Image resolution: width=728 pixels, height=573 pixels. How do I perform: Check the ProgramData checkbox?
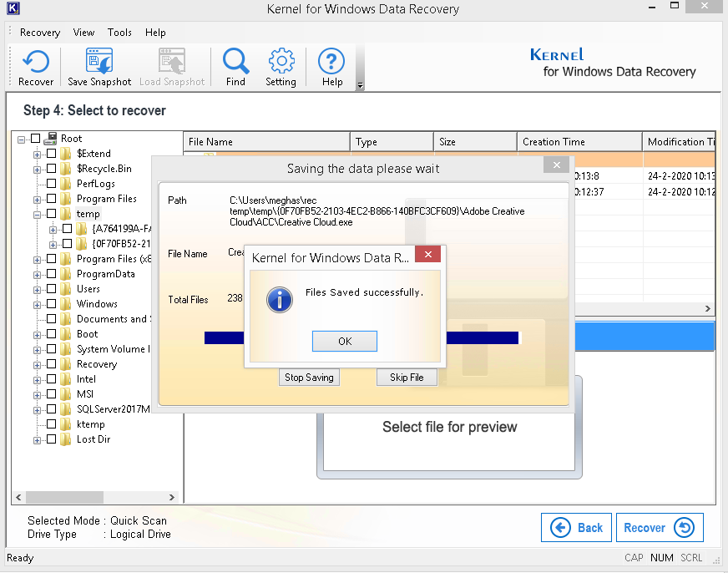coord(52,273)
